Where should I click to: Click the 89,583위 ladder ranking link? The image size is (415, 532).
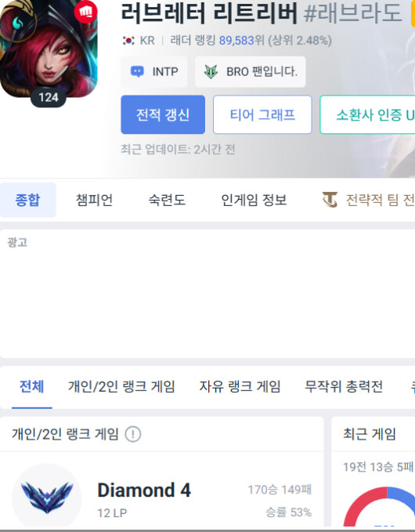(x=241, y=41)
